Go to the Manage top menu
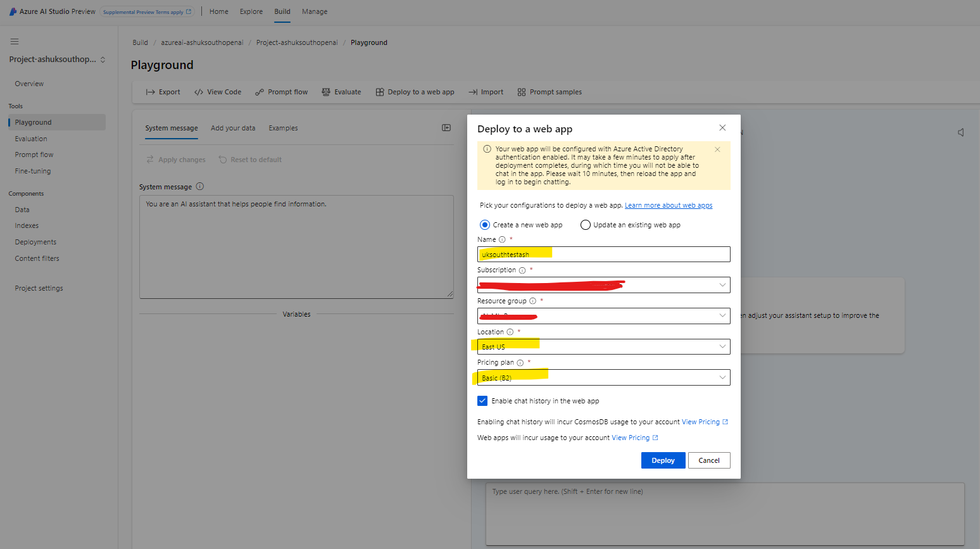The height and width of the screenshot is (549, 980). [315, 11]
